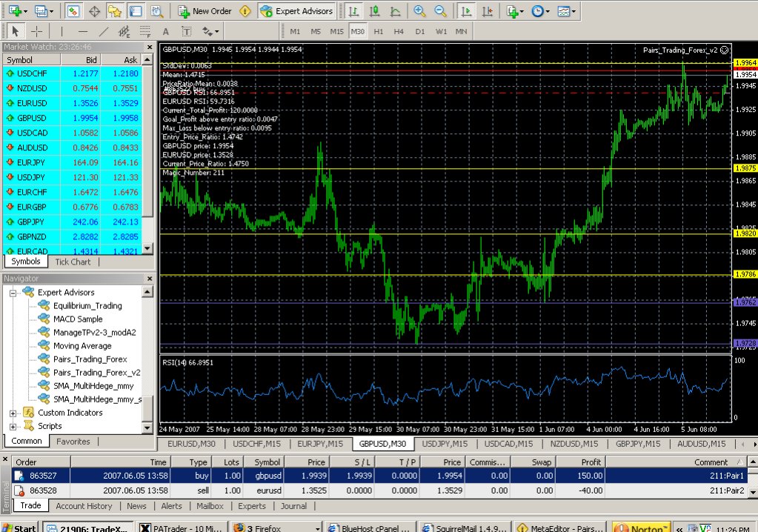The height and width of the screenshot is (532, 758).
Task: Toggle the Terminal window icon
Action: 136,10
